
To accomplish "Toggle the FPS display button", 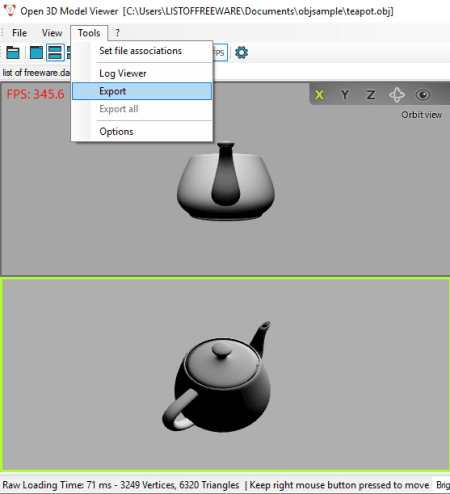I will click(x=220, y=53).
